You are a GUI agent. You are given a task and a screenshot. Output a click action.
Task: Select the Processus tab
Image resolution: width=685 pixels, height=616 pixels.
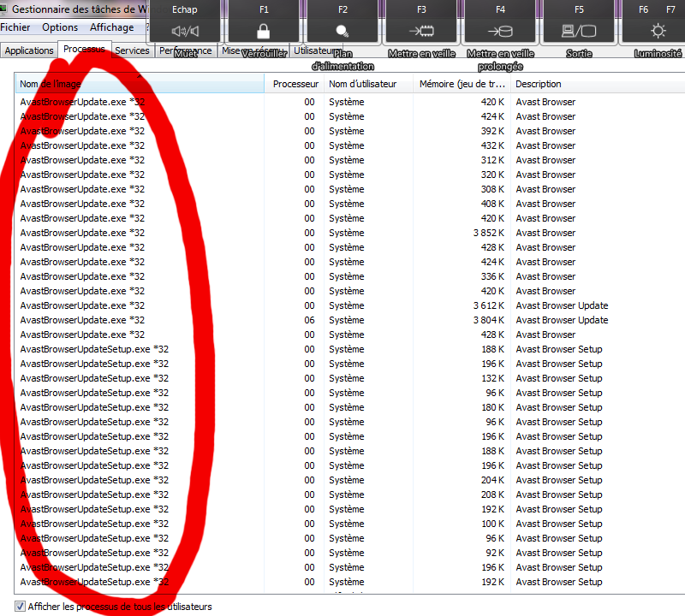[x=84, y=49]
